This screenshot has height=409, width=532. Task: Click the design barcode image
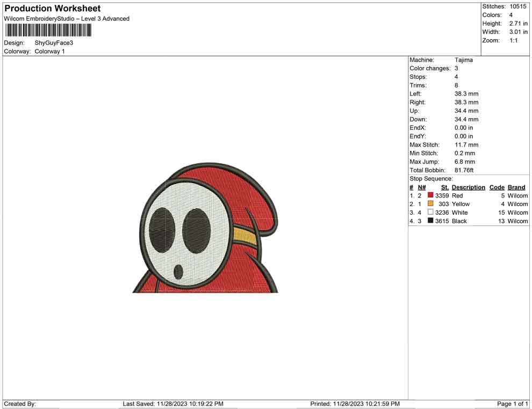(48, 30)
